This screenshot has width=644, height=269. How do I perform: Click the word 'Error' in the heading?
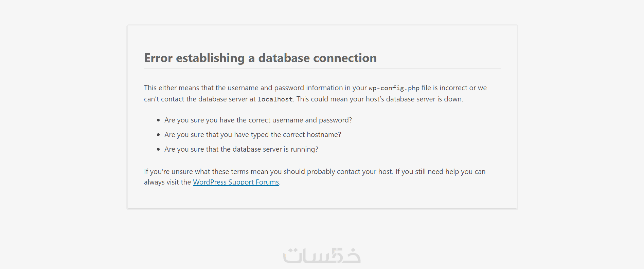tap(158, 58)
